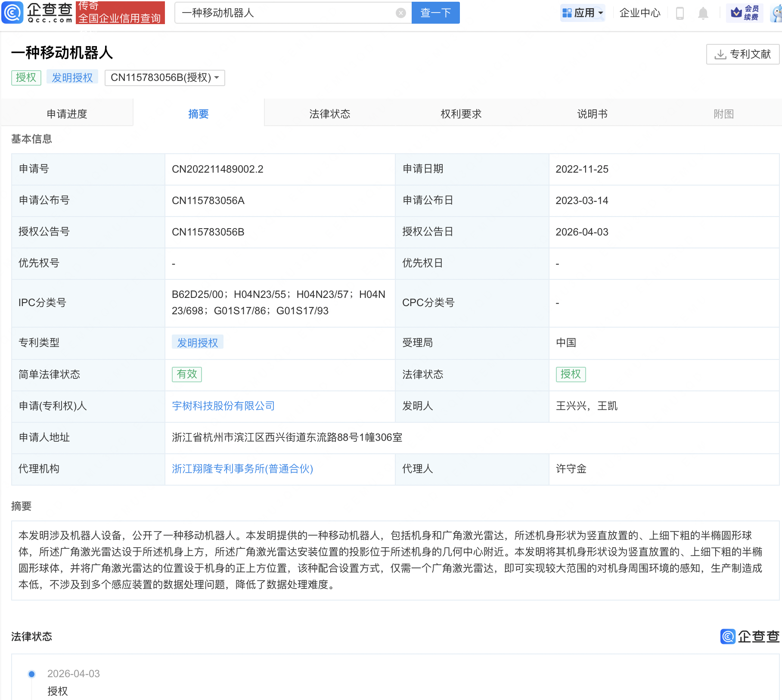The image size is (782, 700).
Task: Click the mobile phone app icon
Action: (x=680, y=13)
